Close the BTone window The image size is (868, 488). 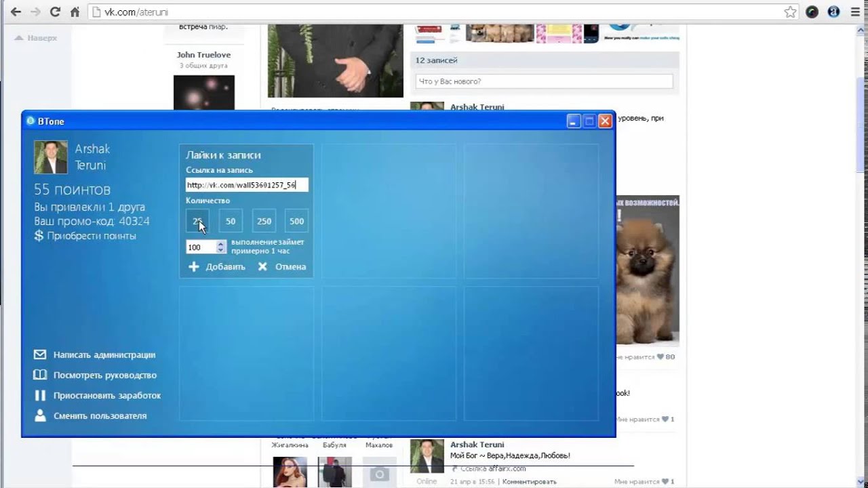[605, 121]
